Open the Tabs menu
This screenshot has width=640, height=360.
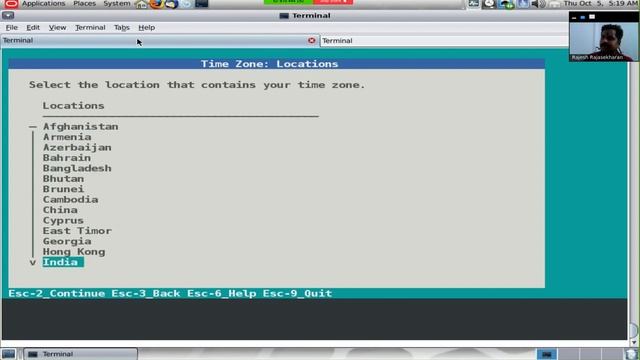122,27
